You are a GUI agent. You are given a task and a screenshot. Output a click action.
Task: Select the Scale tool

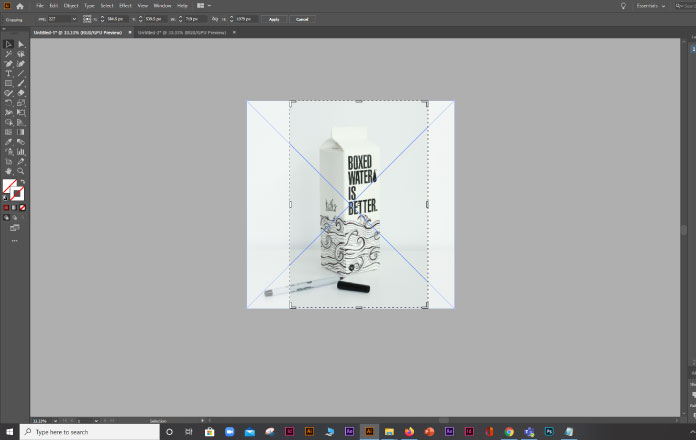point(21,103)
